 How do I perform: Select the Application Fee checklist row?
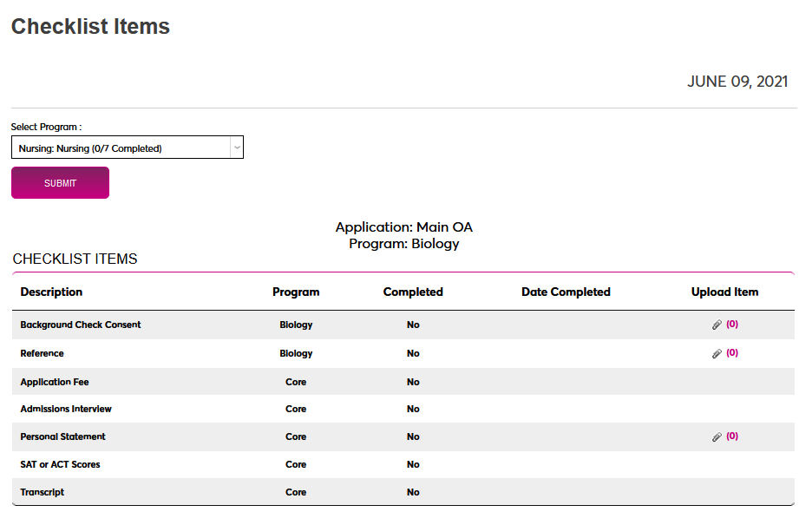coord(55,382)
